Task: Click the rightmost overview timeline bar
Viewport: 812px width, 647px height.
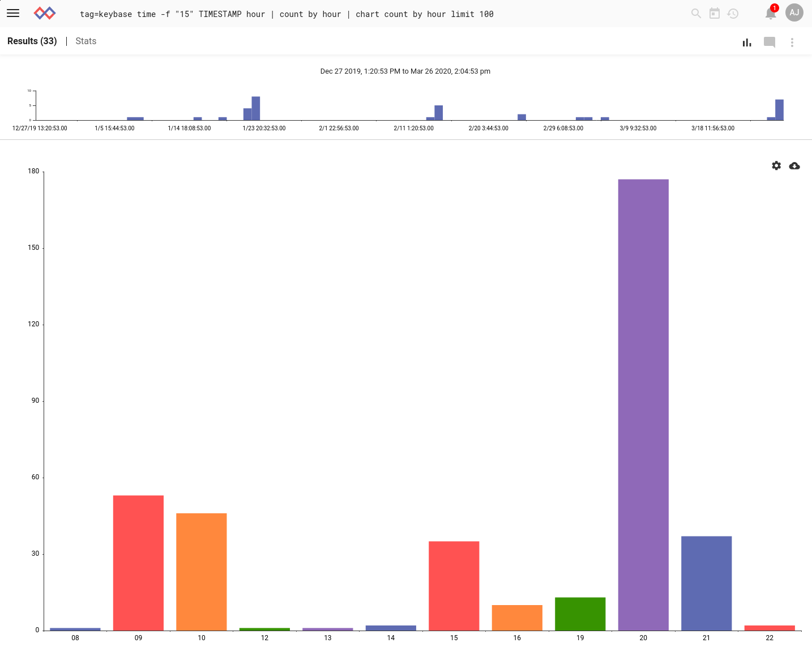Action: (x=779, y=110)
